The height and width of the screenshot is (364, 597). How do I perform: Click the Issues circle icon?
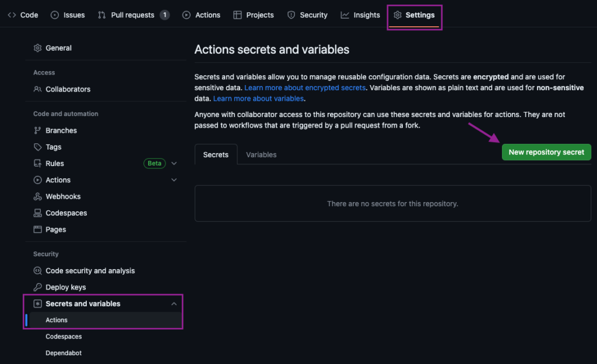(x=55, y=15)
